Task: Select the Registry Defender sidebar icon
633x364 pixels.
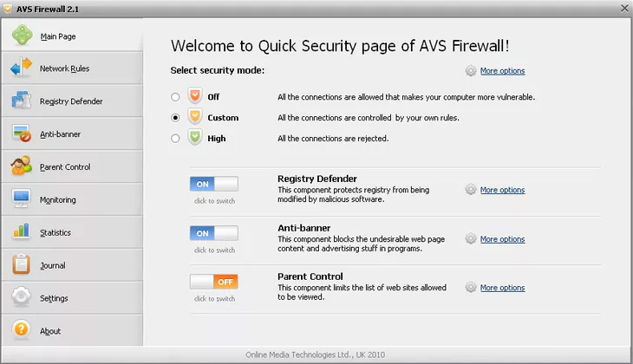Action: pos(21,100)
